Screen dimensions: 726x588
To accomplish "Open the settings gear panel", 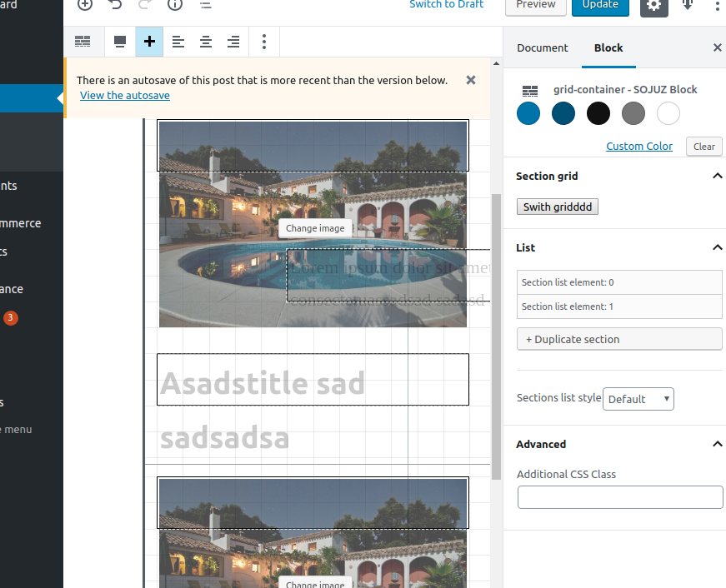I will [x=653, y=6].
